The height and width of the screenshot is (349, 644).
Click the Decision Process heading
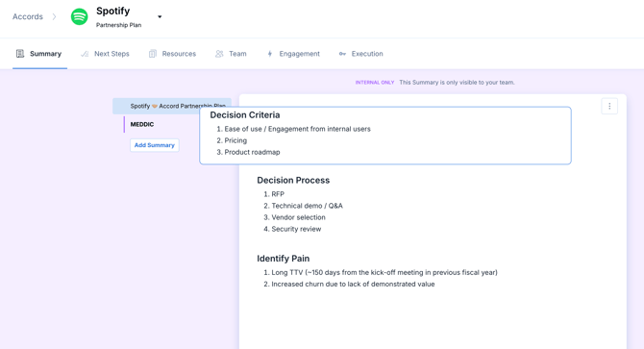(293, 180)
